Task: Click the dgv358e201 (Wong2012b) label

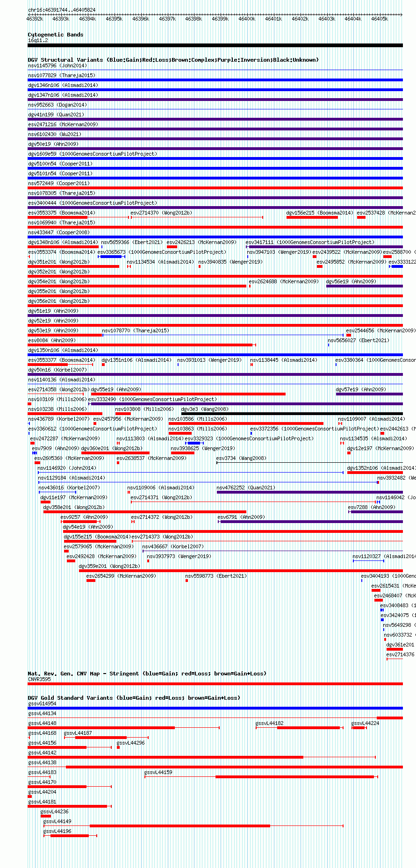Action: 74,507
